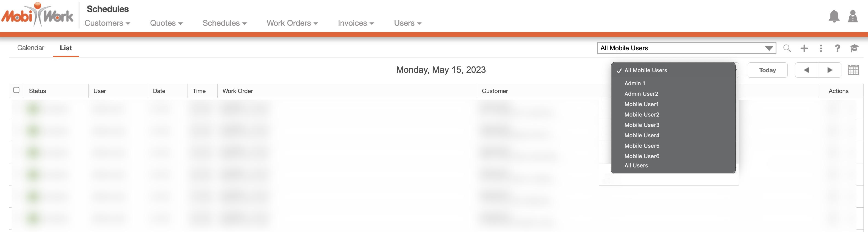Click the question mark help icon

pyautogui.click(x=837, y=48)
